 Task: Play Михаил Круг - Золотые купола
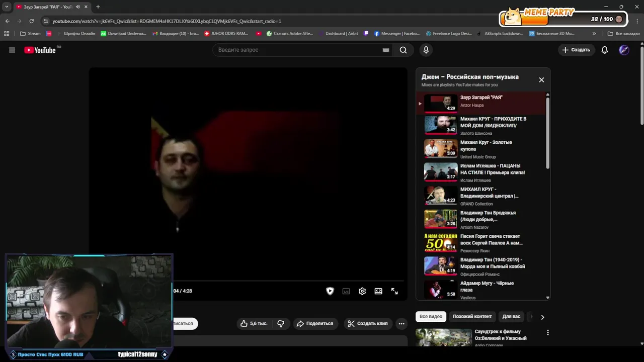pos(480,149)
